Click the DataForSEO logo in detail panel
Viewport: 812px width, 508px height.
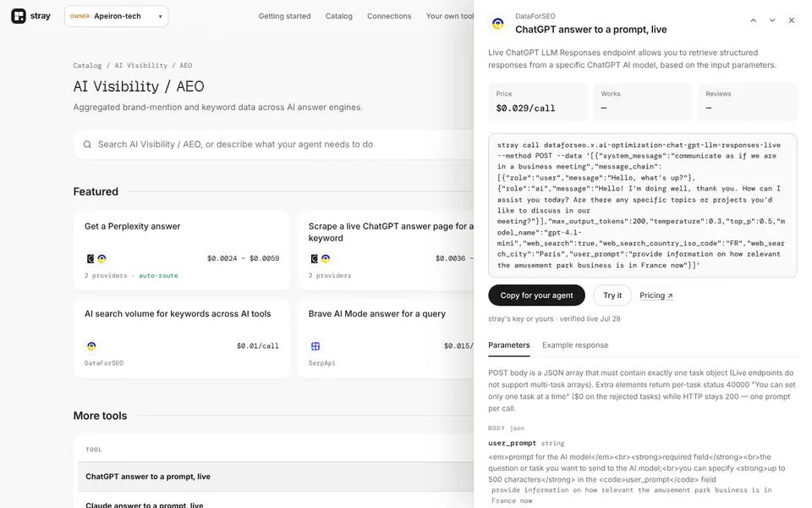497,24
